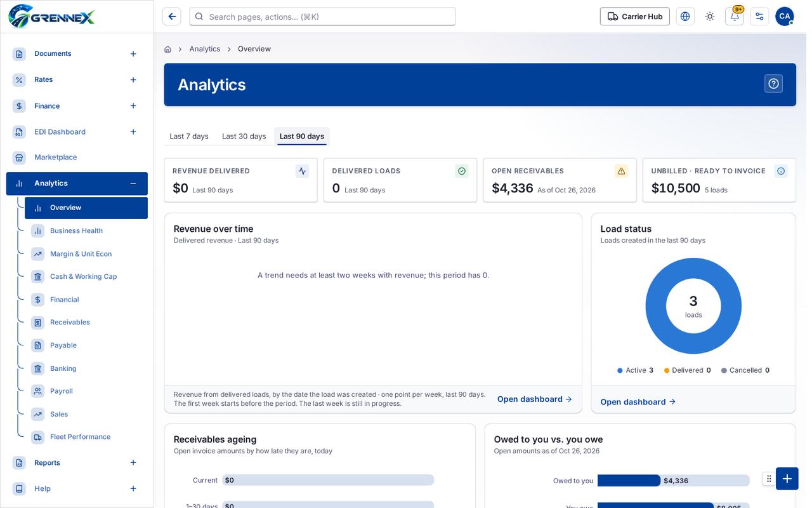Click the Active legend entry
The image size is (812, 508).
[x=635, y=370]
